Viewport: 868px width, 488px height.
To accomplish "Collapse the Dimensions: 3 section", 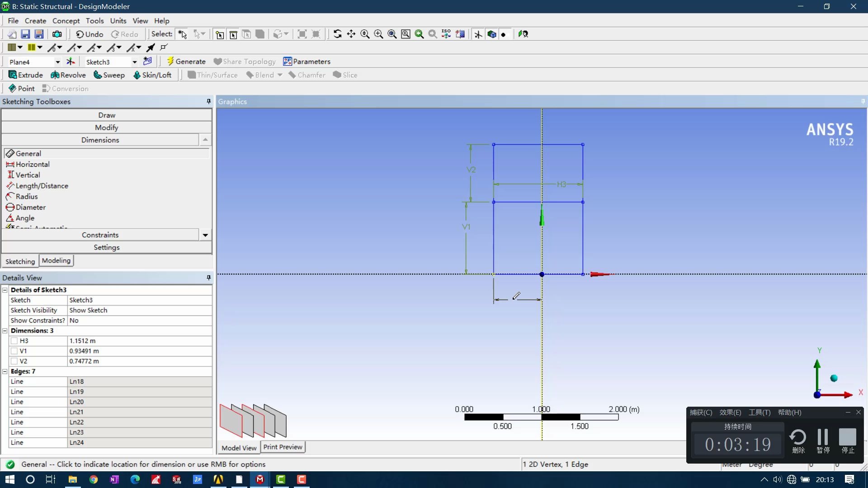I will (x=5, y=331).
